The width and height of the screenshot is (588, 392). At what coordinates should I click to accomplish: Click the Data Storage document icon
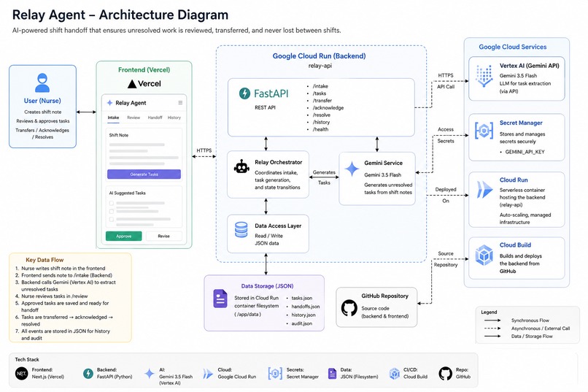coord(220,299)
